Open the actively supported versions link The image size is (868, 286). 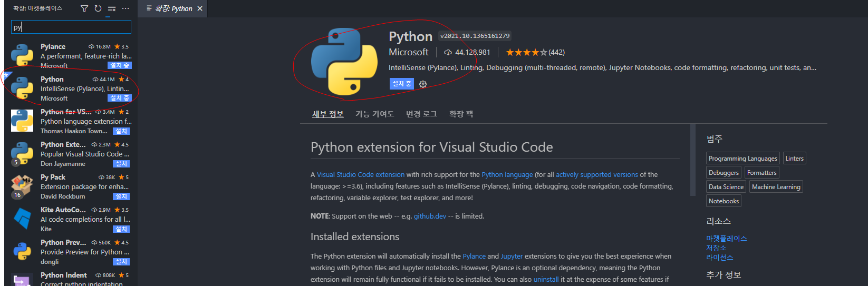(597, 174)
